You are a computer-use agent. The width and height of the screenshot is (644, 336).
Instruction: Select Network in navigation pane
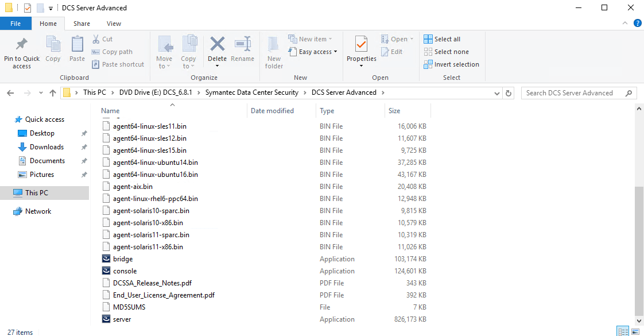(38, 211)
